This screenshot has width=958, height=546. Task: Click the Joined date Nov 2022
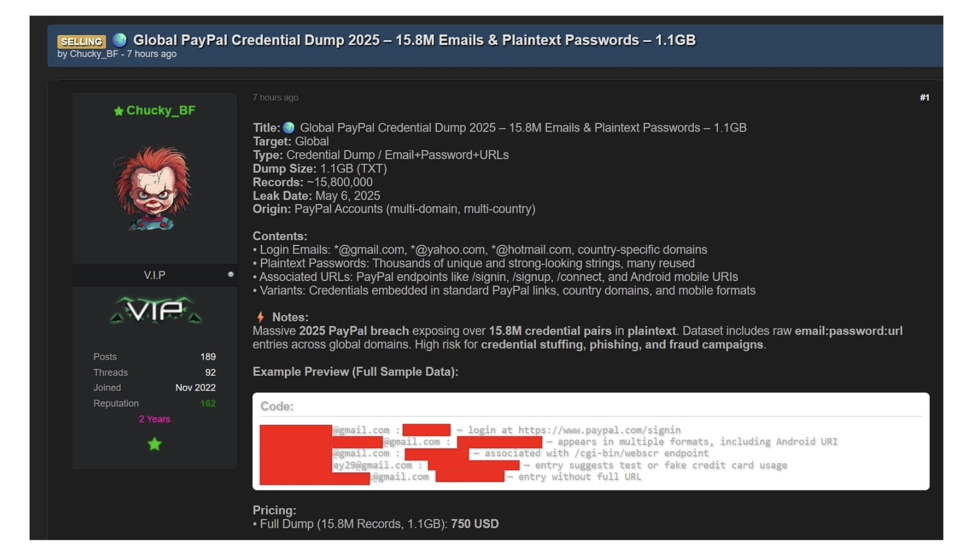pos(195,388)
